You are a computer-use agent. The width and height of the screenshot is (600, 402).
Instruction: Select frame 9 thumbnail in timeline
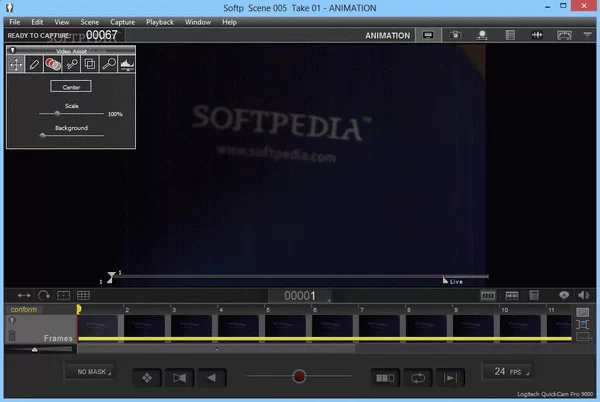tap(473, 326)
